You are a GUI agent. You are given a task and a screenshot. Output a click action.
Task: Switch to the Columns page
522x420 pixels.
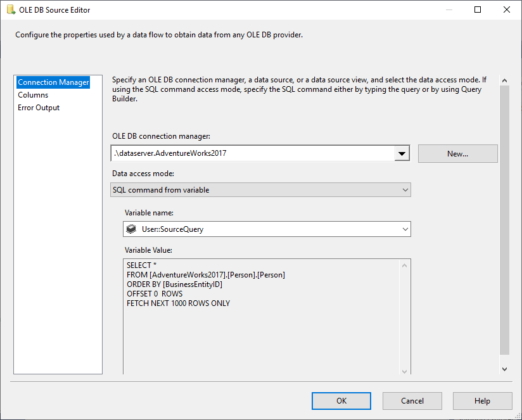click(x=33, y=95)
